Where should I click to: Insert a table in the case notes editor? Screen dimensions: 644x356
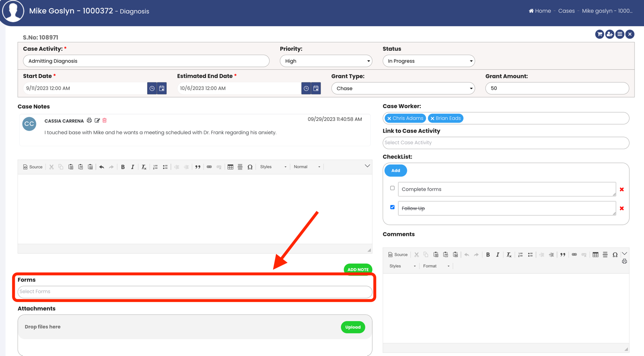pos(230,167)
